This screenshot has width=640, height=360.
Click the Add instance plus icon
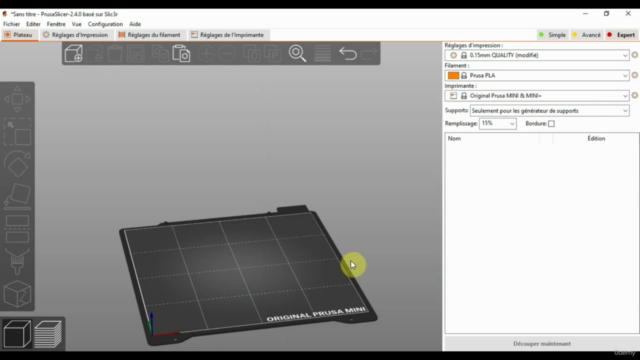[x=206, y=53]
